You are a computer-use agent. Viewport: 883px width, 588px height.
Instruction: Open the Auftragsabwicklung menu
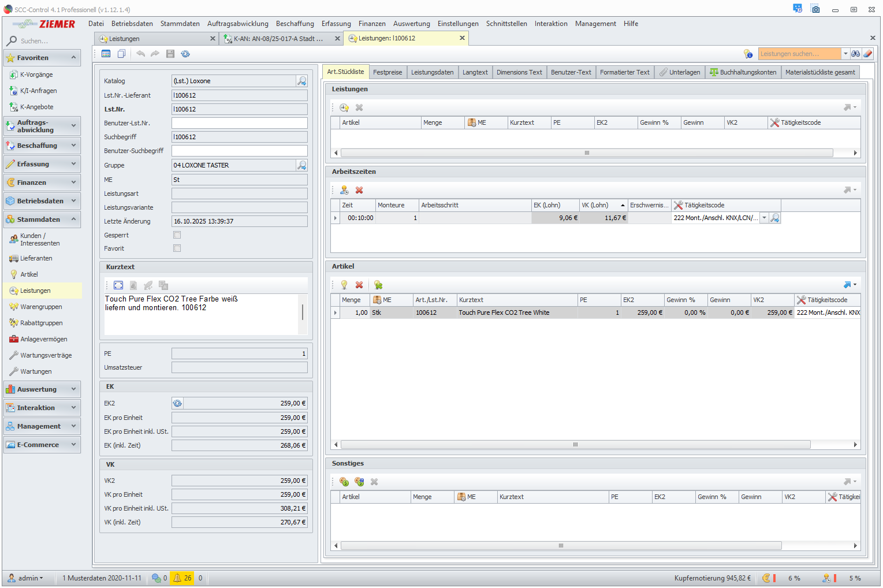pyautogui.click(x=237, y=24)
